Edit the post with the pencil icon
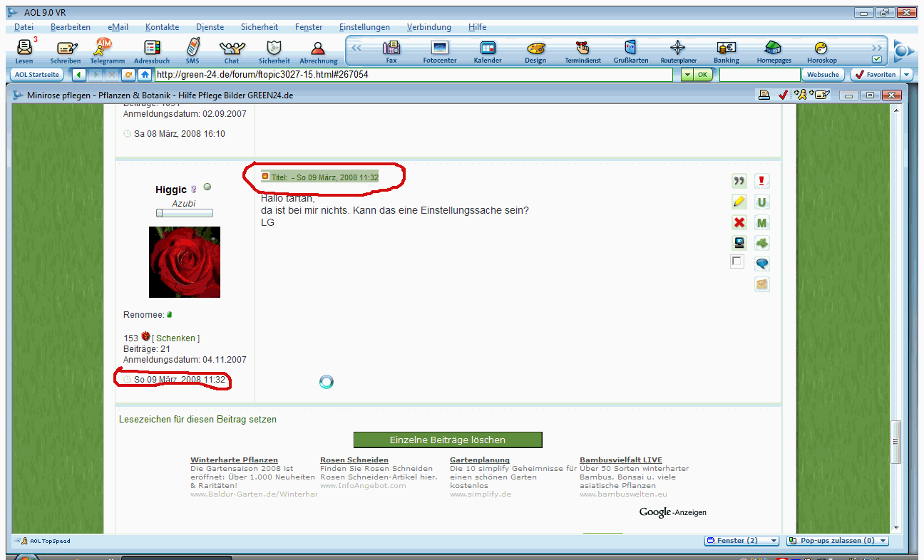924x560 pixels. 739,202
